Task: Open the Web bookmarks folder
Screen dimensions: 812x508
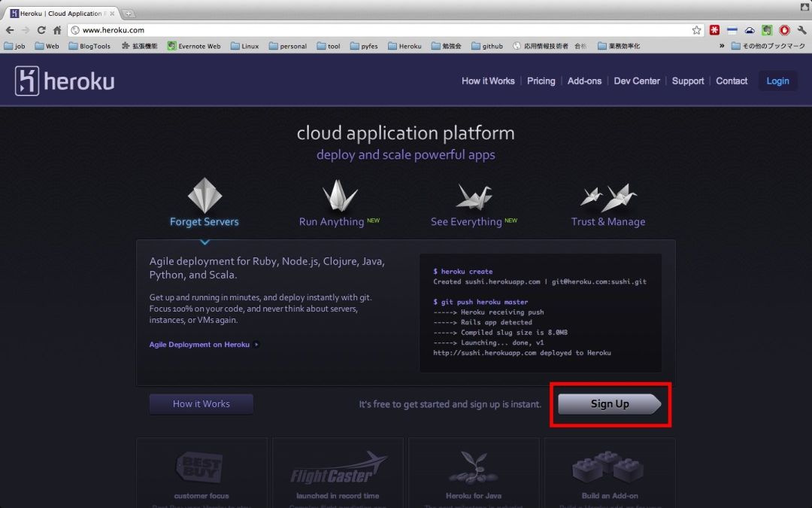Action: [47, 46]
